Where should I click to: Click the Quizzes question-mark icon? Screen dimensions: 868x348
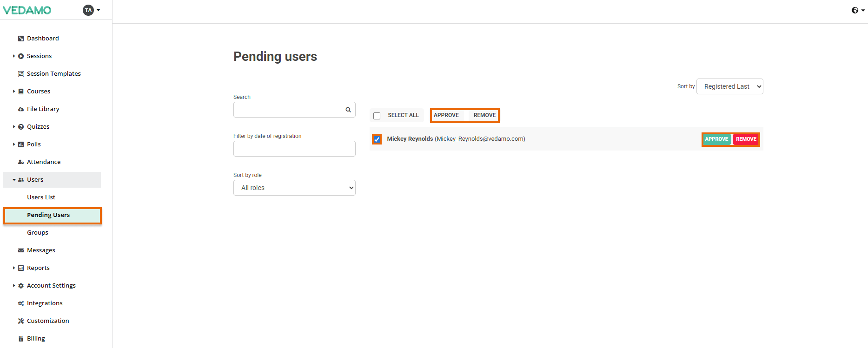click(x=21, y=127)
